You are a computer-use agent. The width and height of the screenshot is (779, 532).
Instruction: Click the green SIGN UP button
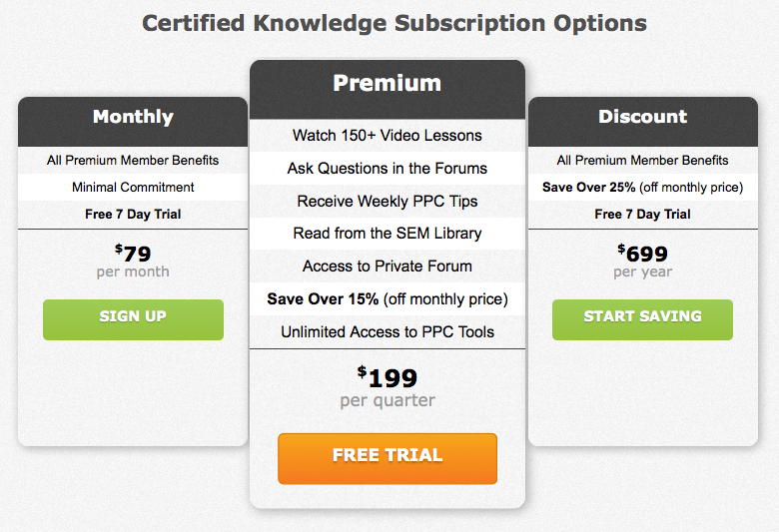(133, 319)
